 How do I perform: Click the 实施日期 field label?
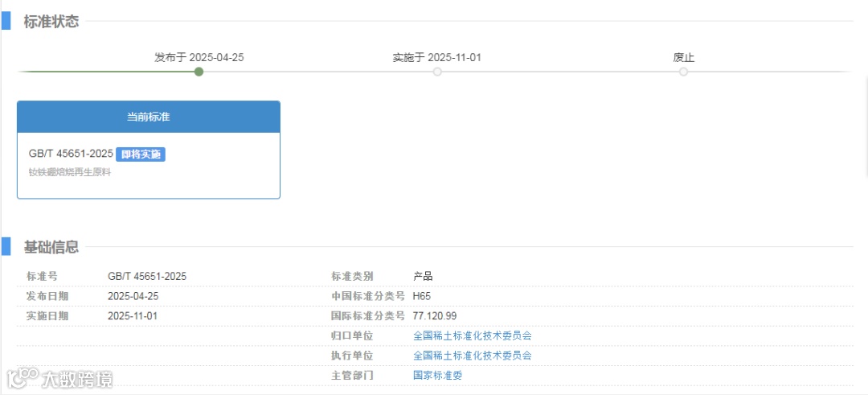47,316
